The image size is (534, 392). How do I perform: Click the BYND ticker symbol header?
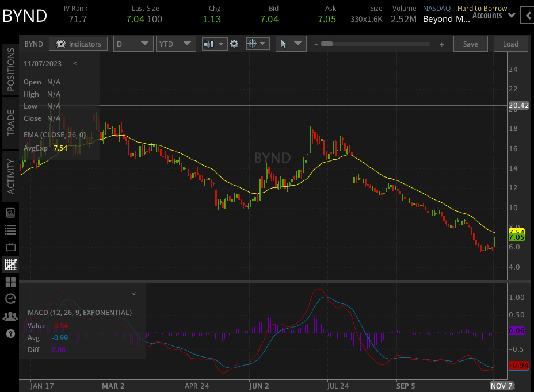click(25, 16)
